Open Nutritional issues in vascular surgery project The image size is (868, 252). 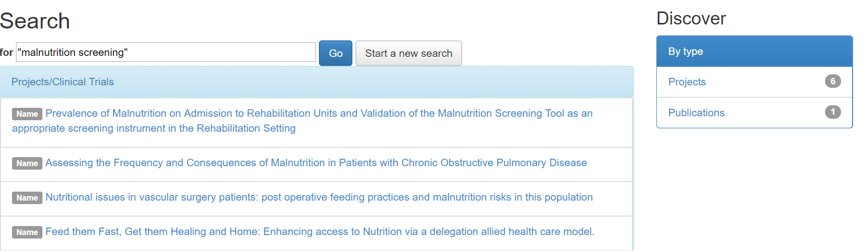(319, 197)
